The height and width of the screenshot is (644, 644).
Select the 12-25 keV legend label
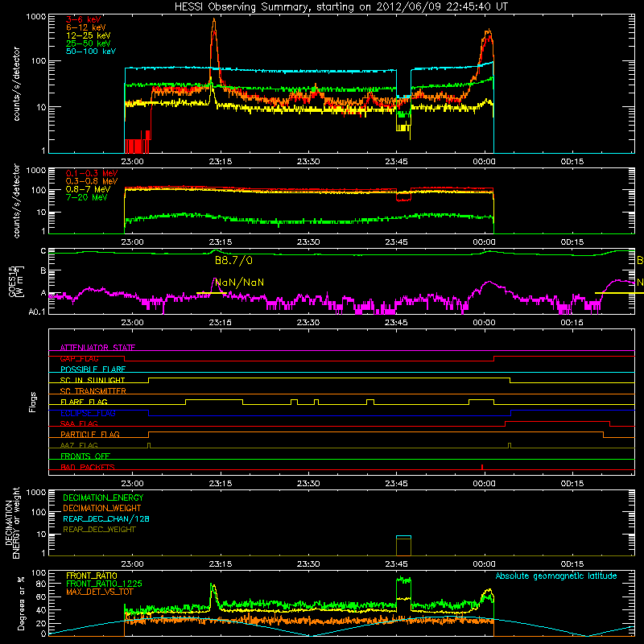[x=89, y=35]
